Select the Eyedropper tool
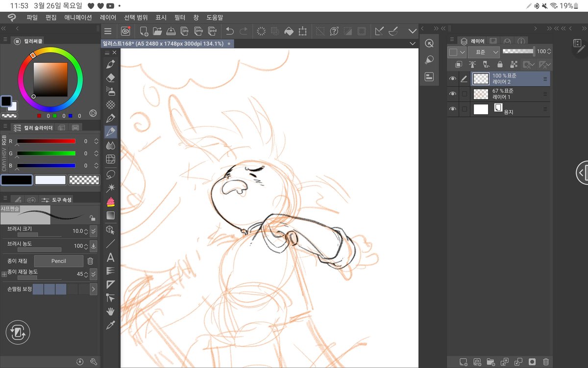Screen dimensions: 588x368 coord(111,325)
